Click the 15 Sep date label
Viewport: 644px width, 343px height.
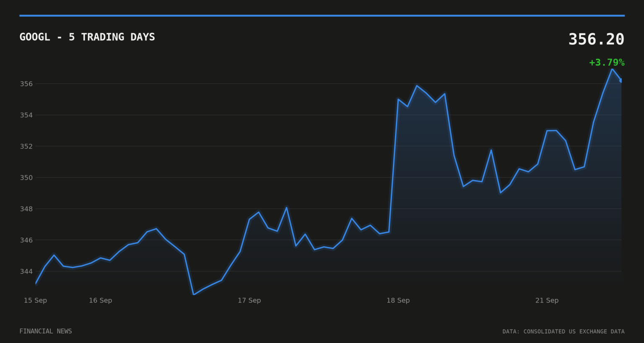click(x=35, y=300)
